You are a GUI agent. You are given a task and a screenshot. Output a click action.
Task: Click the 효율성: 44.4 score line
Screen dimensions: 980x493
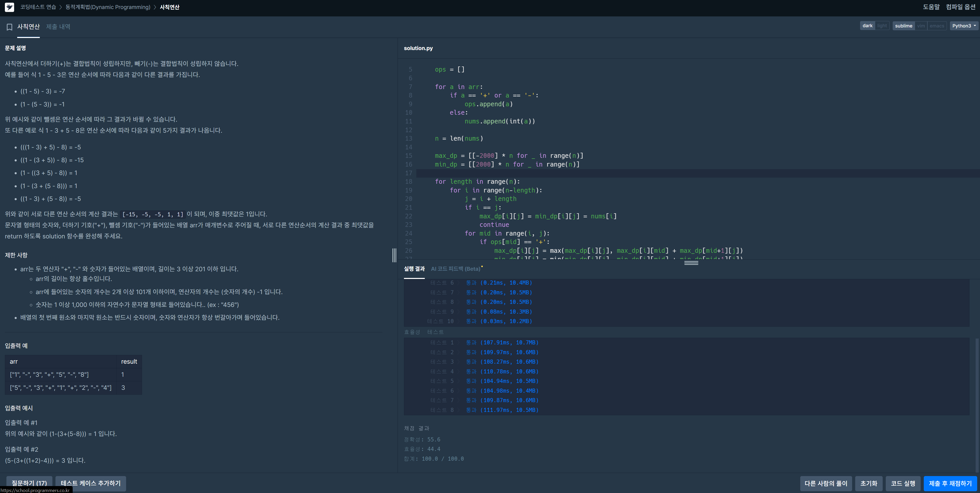coord(422,449)
